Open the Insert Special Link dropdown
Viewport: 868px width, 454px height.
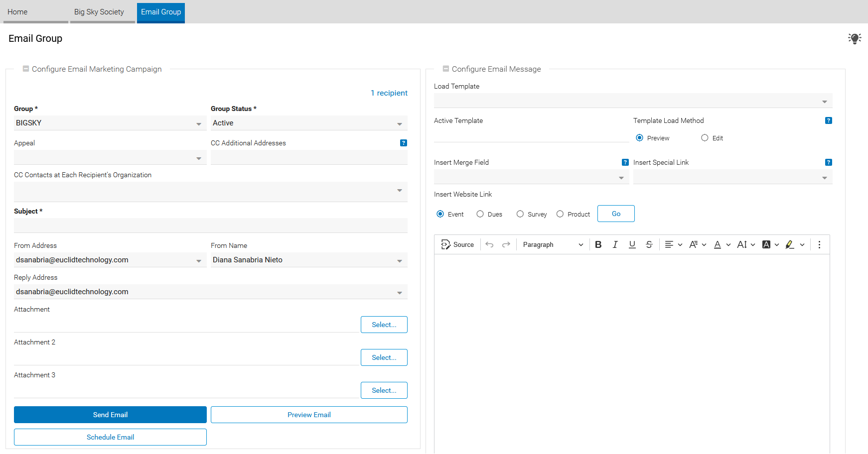click(733, 177)
